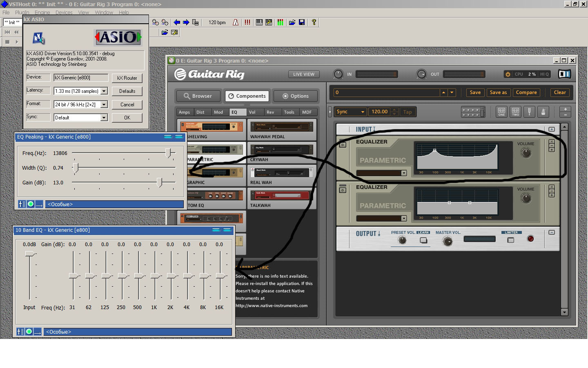
Task: Click the sliders preset icon in EQ Peaking window
Action: click(x=22, y=204)
